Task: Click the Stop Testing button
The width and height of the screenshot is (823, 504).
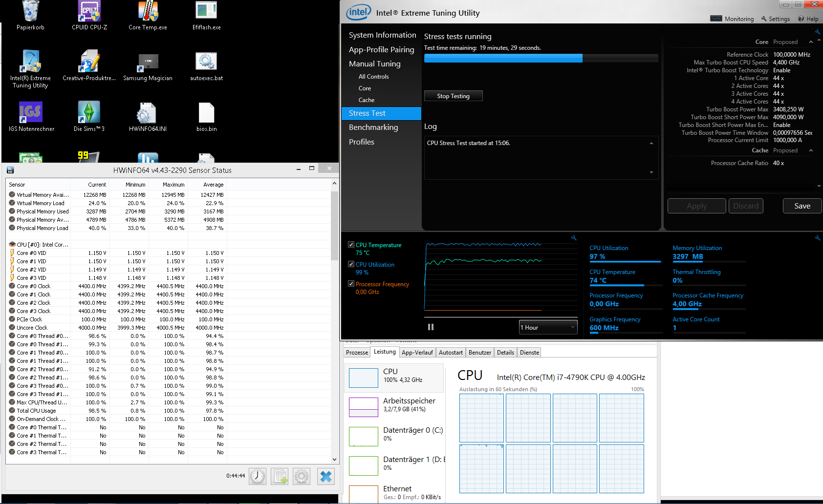Action: [453, 96]
